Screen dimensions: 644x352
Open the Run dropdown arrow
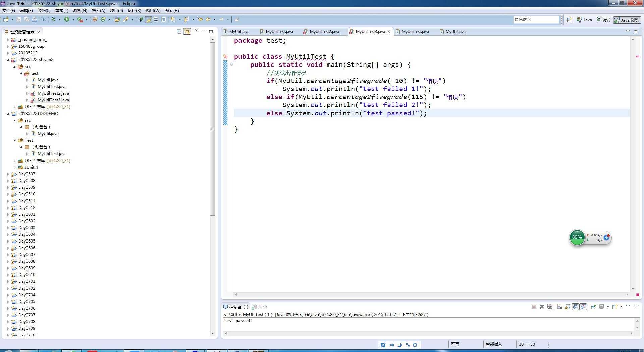coord(73,19)
